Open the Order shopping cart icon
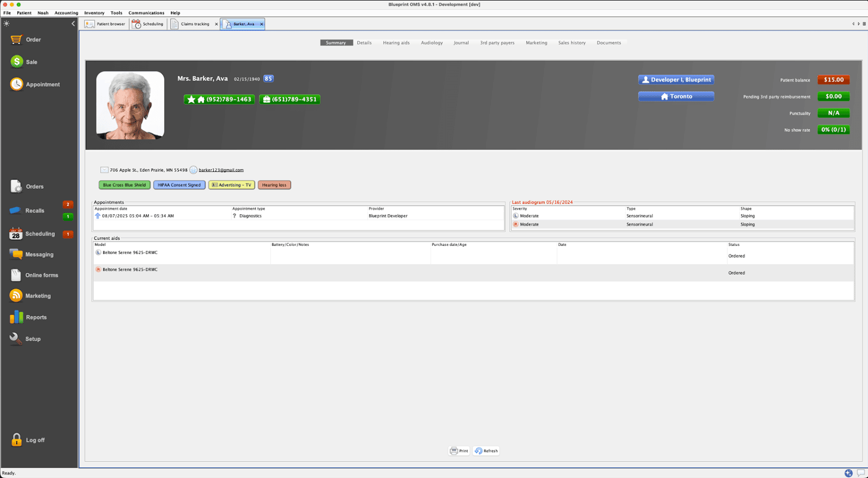Viewport: 868px width, 478px height. (x=16, y=40)
